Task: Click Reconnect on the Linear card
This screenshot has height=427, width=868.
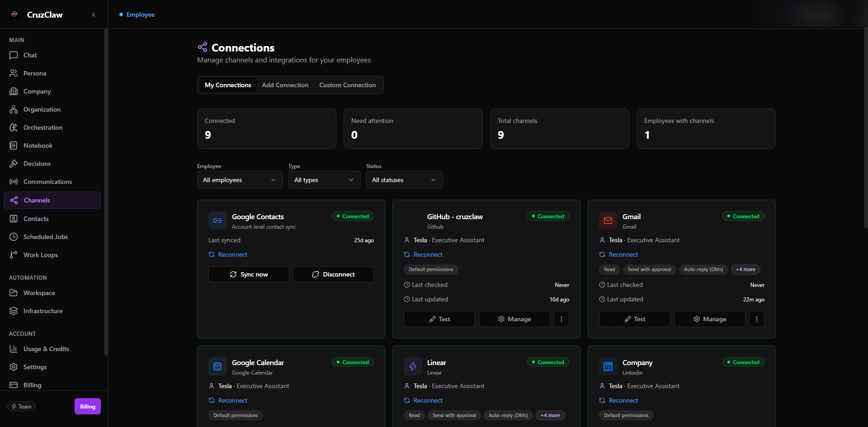Action: (x=423, y=400)
